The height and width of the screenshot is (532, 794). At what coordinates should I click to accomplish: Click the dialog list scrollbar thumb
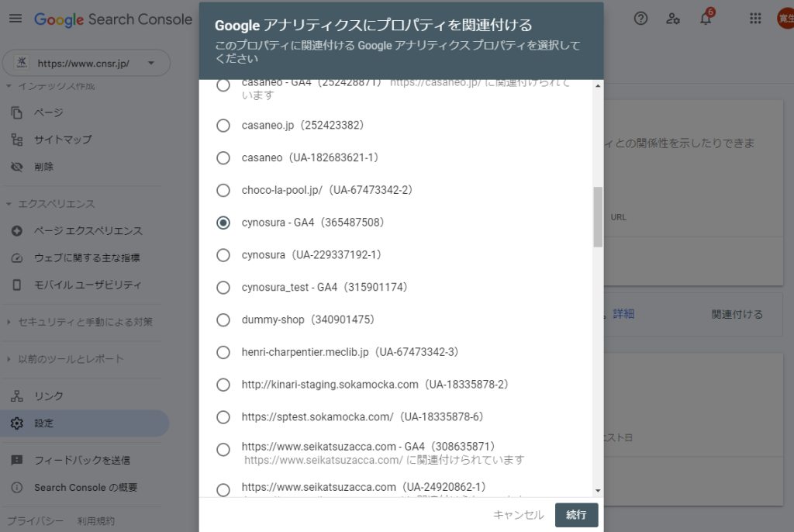tap(598, 217)
